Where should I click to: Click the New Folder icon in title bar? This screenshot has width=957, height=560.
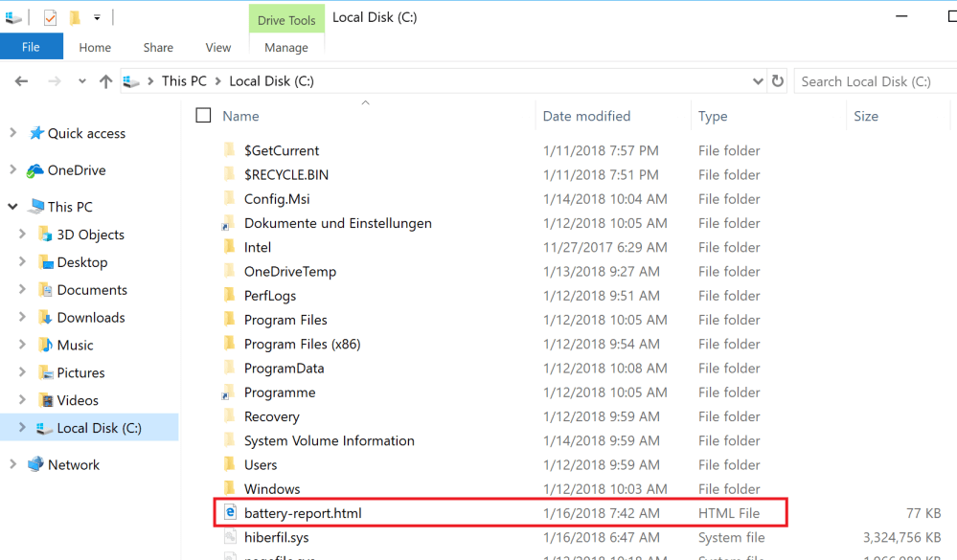tap(75, 17)
